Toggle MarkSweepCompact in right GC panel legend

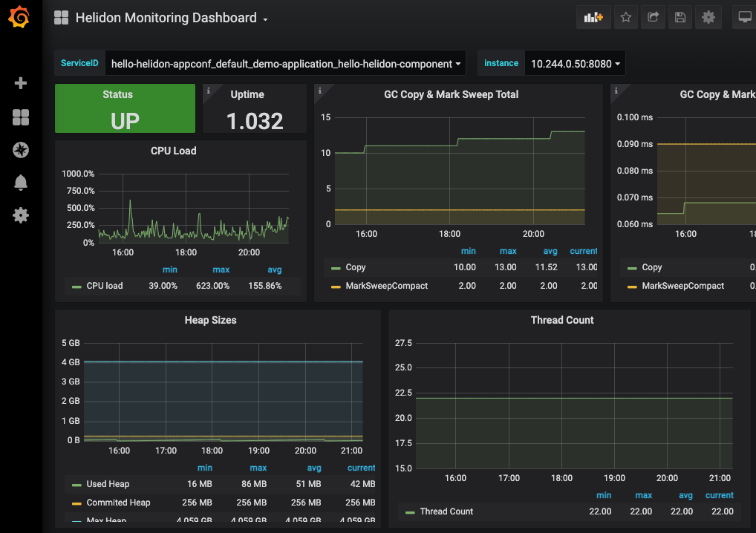pyautogui.click(x=682, y=286)
